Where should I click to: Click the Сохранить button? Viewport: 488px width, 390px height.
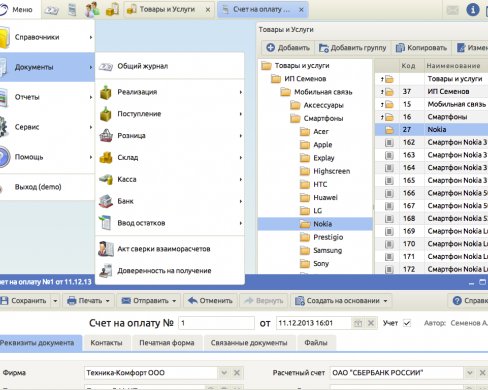[x=25, y=301]
